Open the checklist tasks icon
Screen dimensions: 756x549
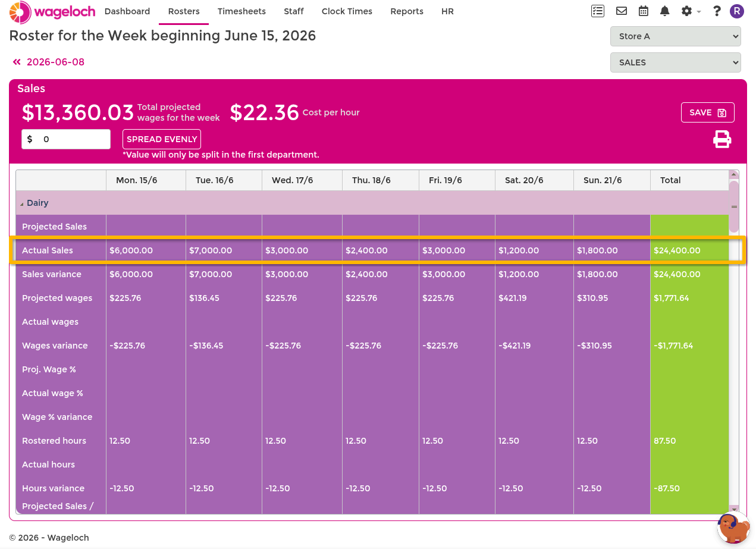[x=598, y=11]
